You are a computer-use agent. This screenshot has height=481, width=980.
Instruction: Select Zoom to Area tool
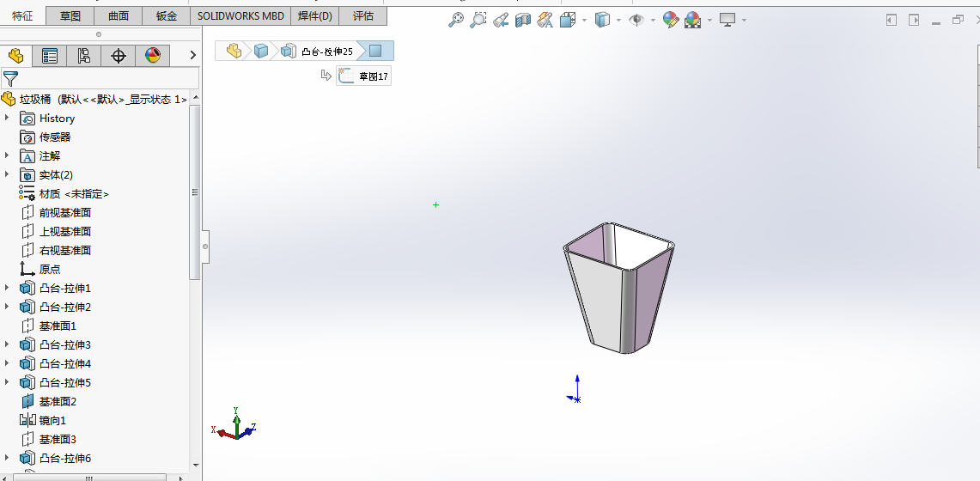(478, 20)
